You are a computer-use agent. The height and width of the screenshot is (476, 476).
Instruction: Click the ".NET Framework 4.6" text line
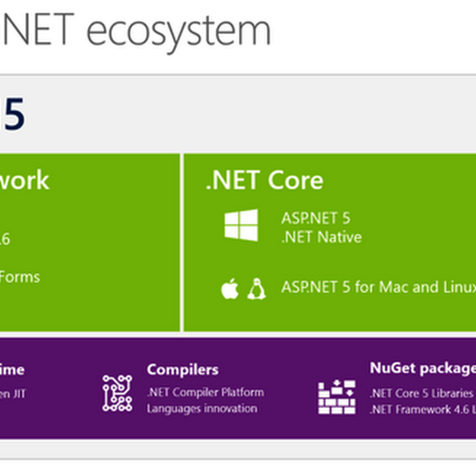pos(423,409)
